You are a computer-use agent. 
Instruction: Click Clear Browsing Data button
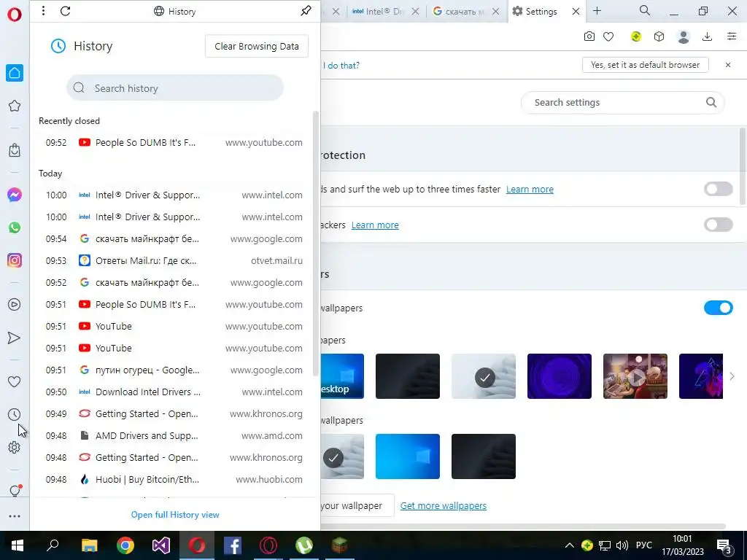[x=257, y=46]
